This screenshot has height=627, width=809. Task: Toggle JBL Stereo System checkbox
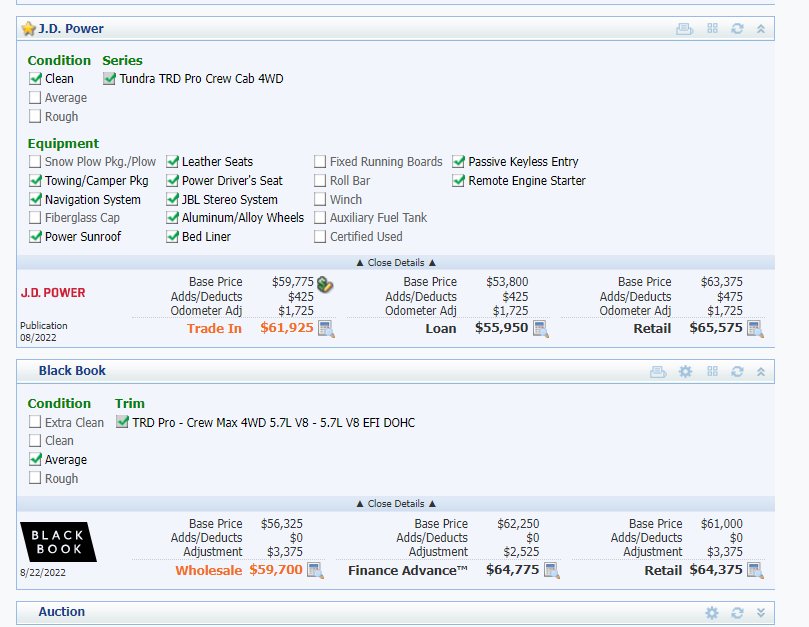tap(172, 199)
